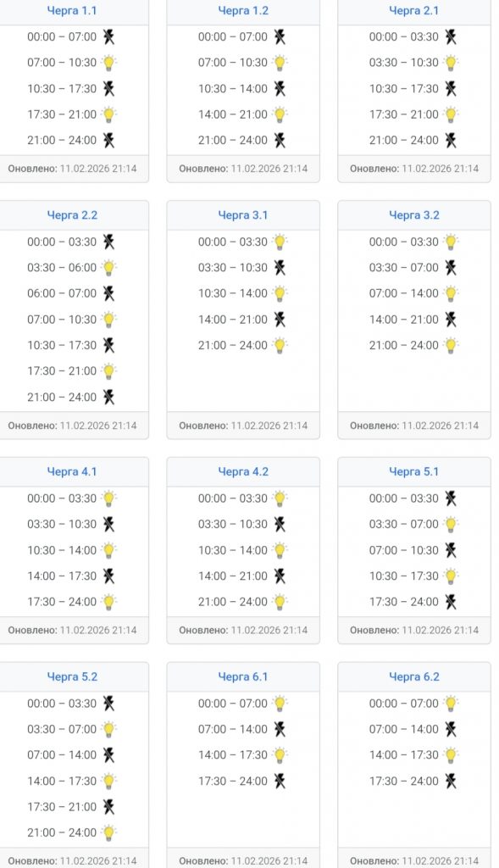Click power-off icon for 06:00–07:00 in Черга 2.2
Screen dimensions: 499x868
tap(108, 293)
